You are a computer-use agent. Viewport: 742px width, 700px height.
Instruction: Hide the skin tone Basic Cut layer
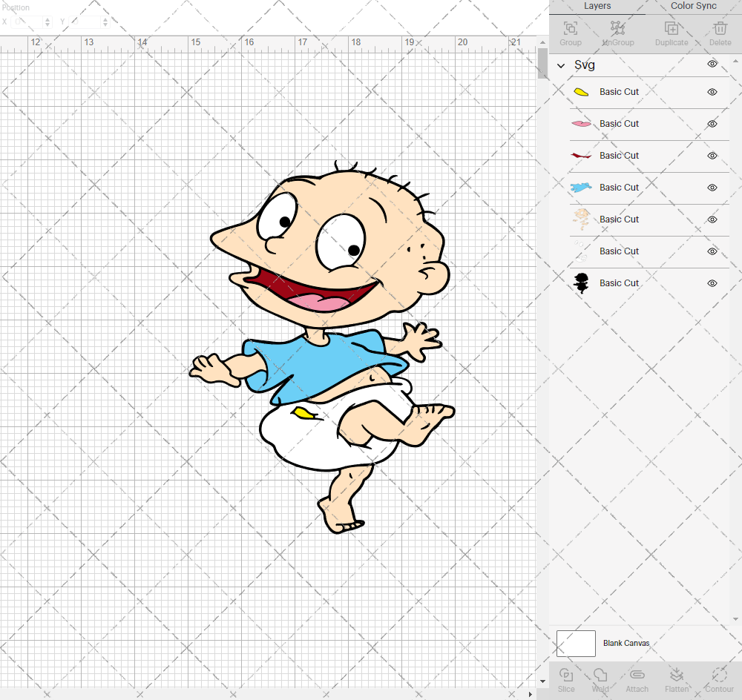[712, 219]
